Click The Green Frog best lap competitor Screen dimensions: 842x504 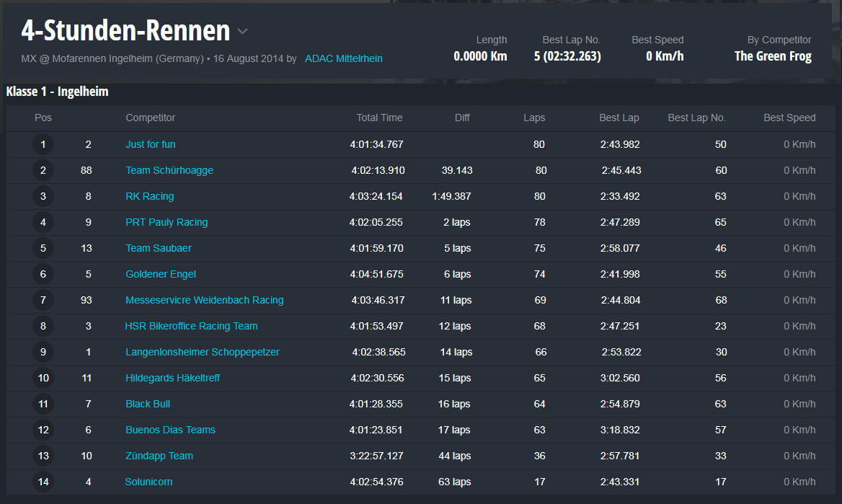tap(773, 56)
